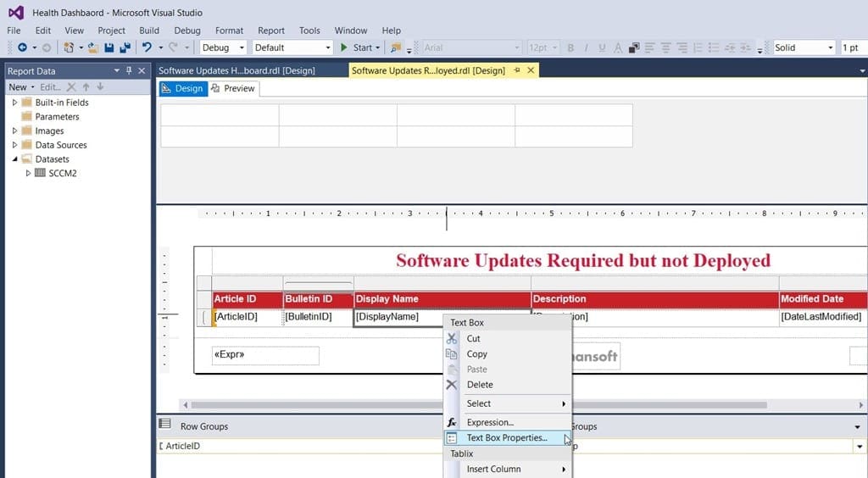Click the Delete X icon in context menu

tap(452, 385)
